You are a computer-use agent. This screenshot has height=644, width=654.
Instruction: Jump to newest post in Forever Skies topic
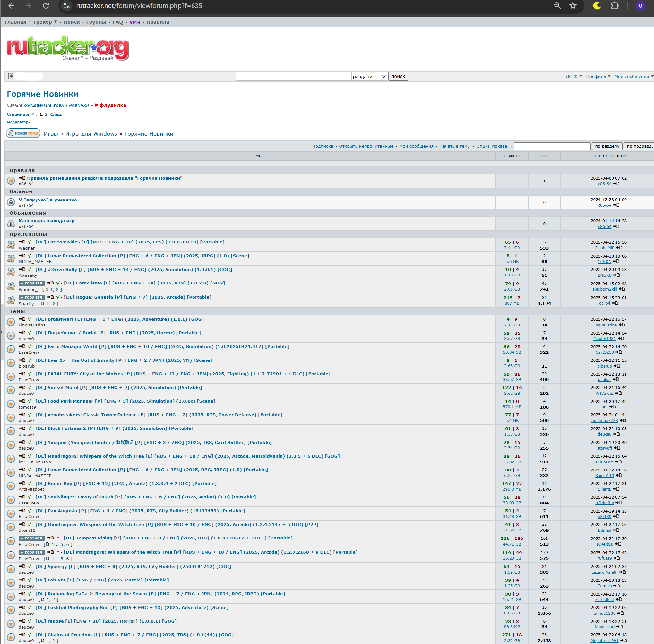[x=22, y=242]
